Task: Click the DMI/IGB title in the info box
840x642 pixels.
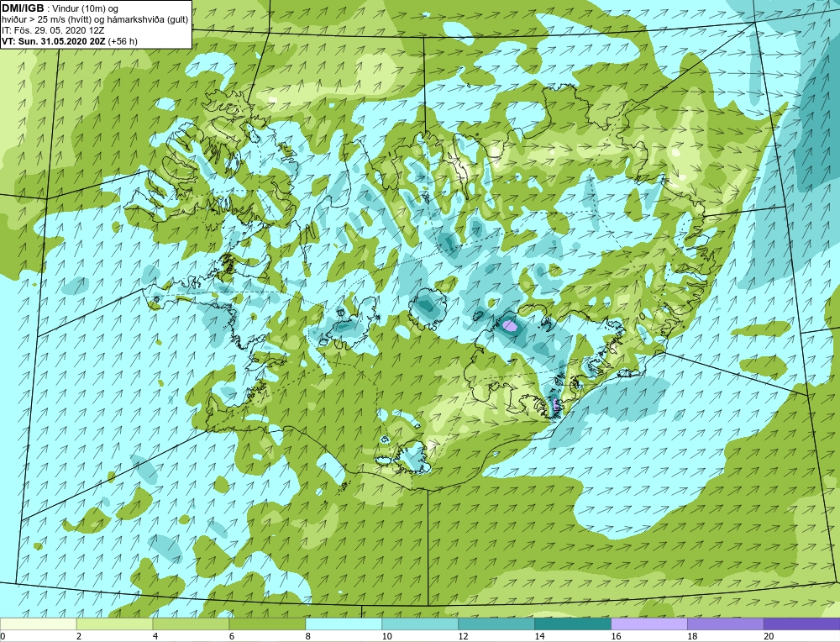Action: click(23, 8)
